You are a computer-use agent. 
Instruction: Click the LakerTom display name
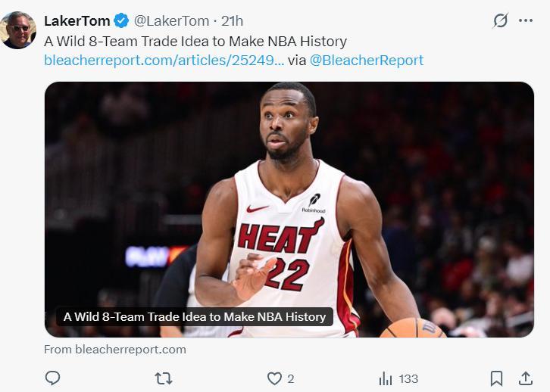[x=77, y=20]
